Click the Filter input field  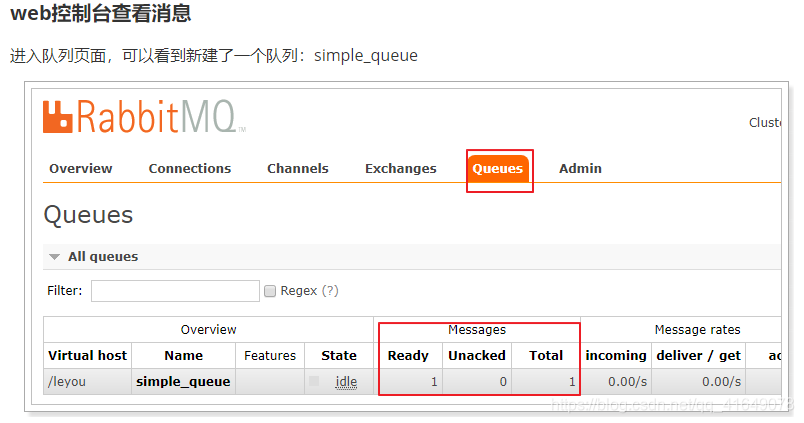point(175,291)
